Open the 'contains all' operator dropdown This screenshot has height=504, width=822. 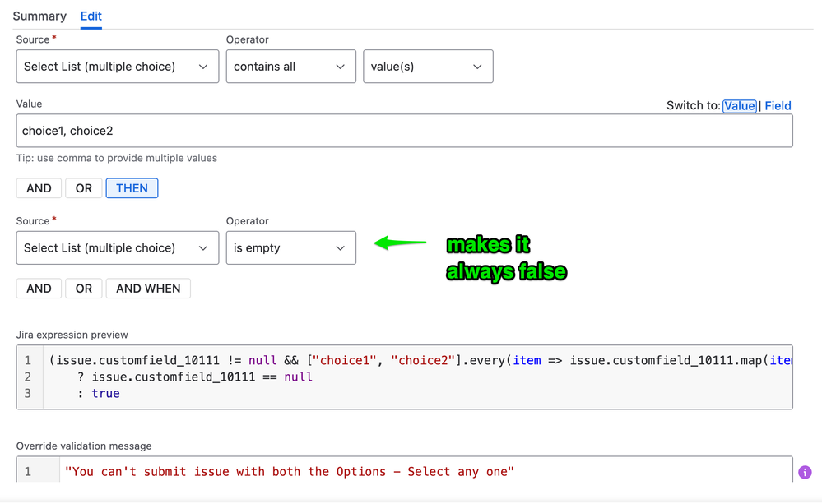coord(291,67)
